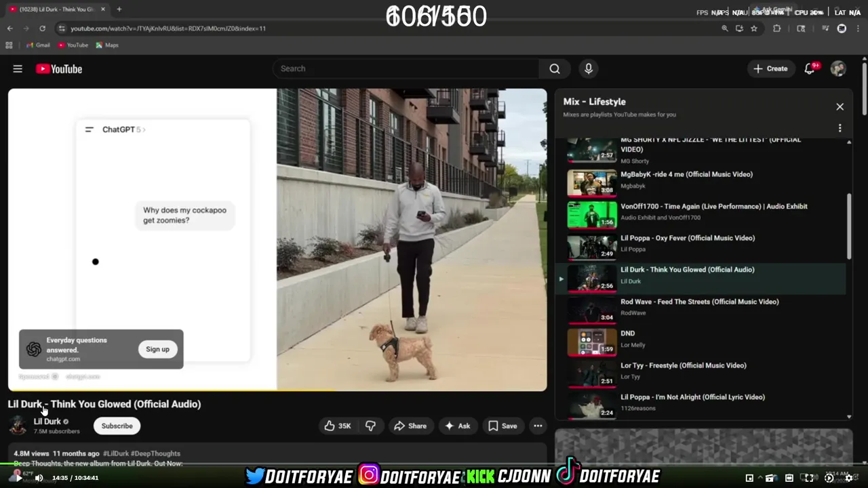Open Gmail bookmark

point(38,45)
